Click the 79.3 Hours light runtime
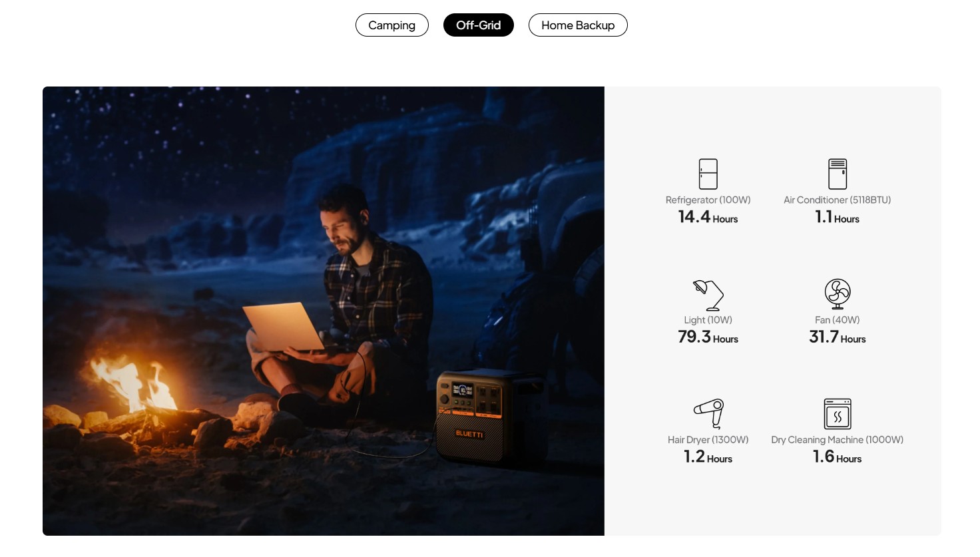 (708, 337)
